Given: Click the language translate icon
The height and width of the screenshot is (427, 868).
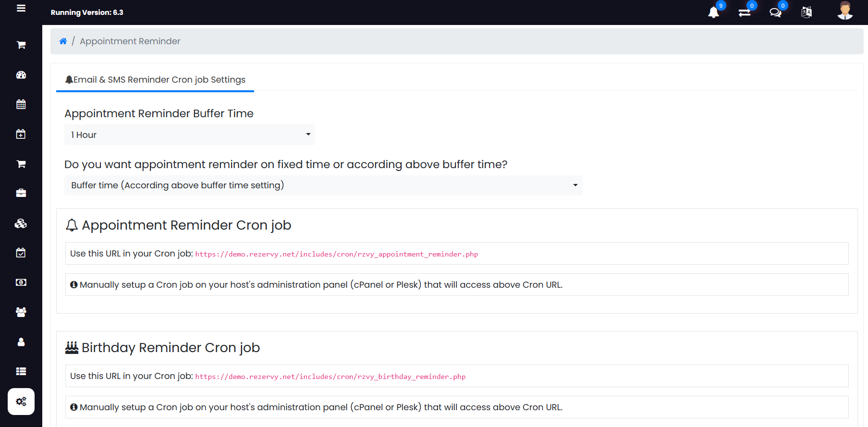Looking at the screenshot, I should (807, 12).
